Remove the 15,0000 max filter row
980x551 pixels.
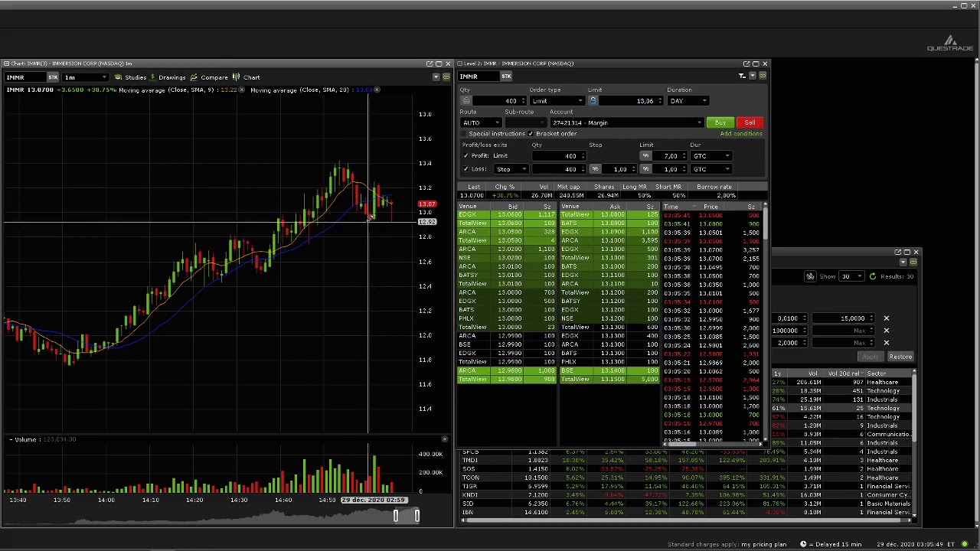886,318
